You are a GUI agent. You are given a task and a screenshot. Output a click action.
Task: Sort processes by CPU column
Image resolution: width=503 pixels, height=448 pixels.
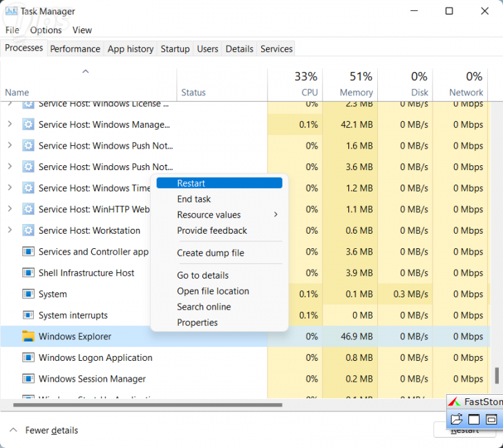[x=295, y=84]
